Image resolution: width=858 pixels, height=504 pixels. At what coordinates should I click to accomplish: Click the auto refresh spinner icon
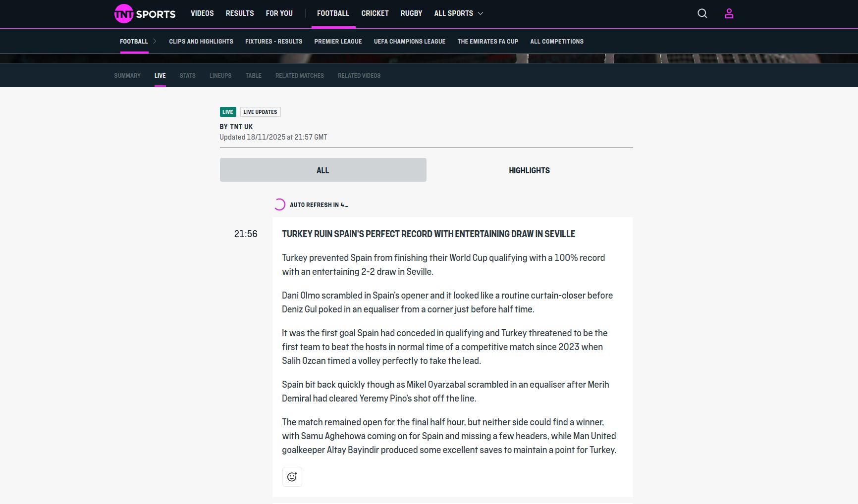[x=279, y=204]
